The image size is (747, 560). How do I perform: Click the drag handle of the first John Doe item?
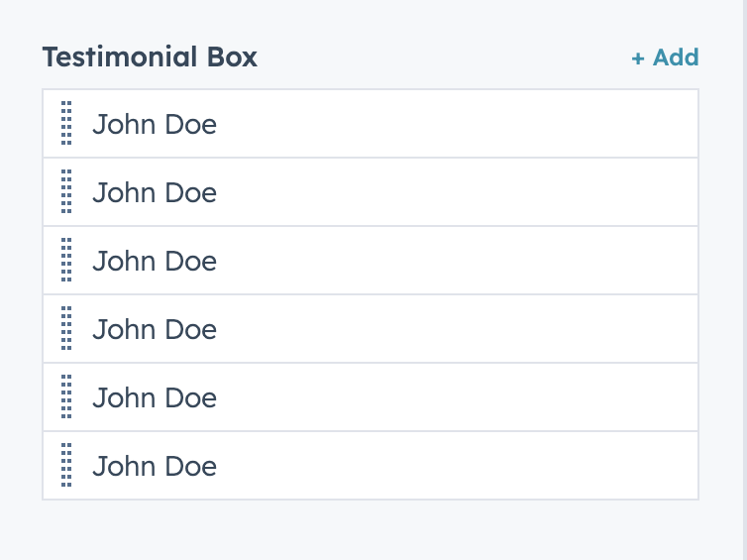[66, 124]
